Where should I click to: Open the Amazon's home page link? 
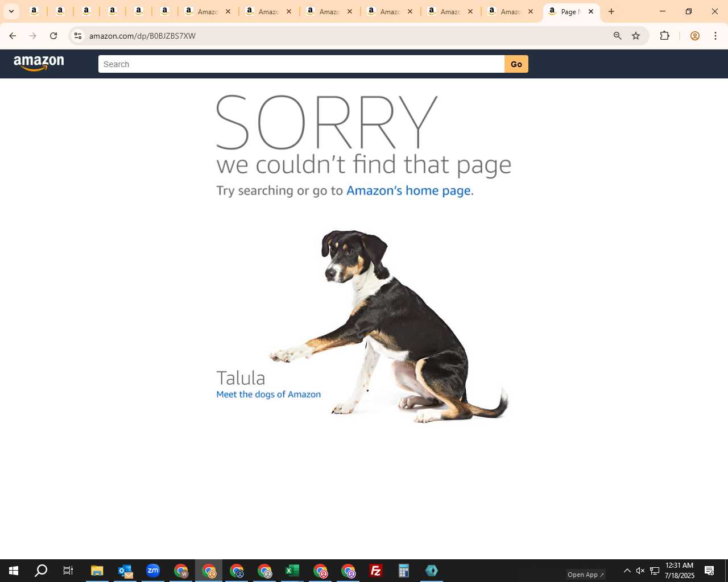(408, 190)
